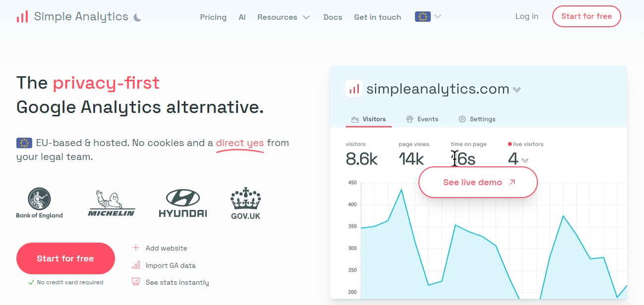644x305 pixels.
Task: Click the No credit card required text
Action: pyautogui.click(x=70, y=282)
